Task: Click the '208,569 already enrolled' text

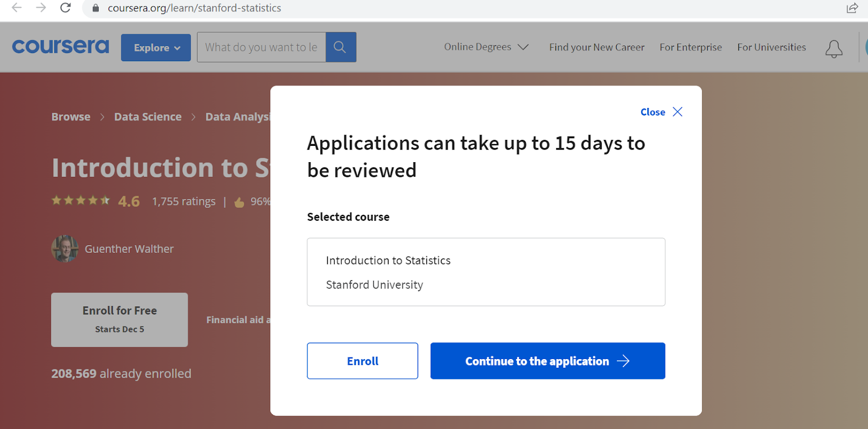Action: [122, 374]
